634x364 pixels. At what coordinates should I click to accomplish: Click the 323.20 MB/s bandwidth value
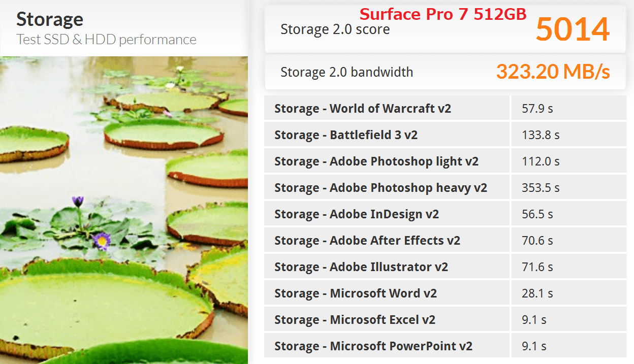click(x=553, y=72)
